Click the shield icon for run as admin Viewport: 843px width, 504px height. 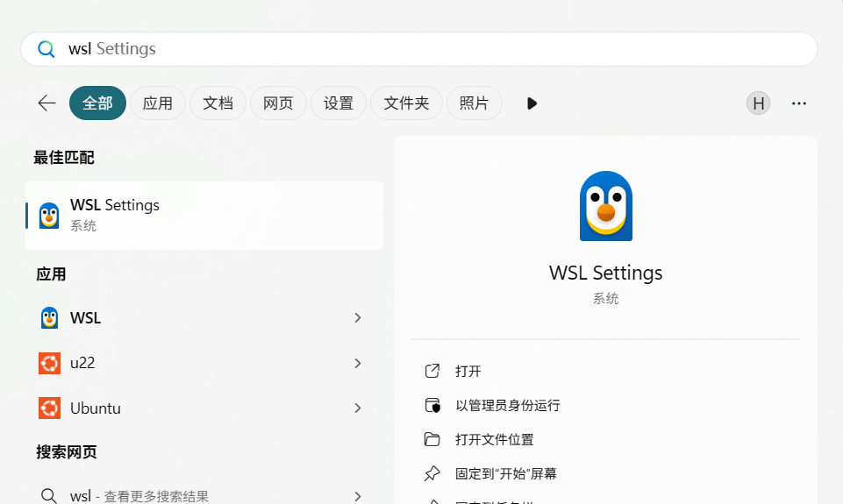[432, 405]
